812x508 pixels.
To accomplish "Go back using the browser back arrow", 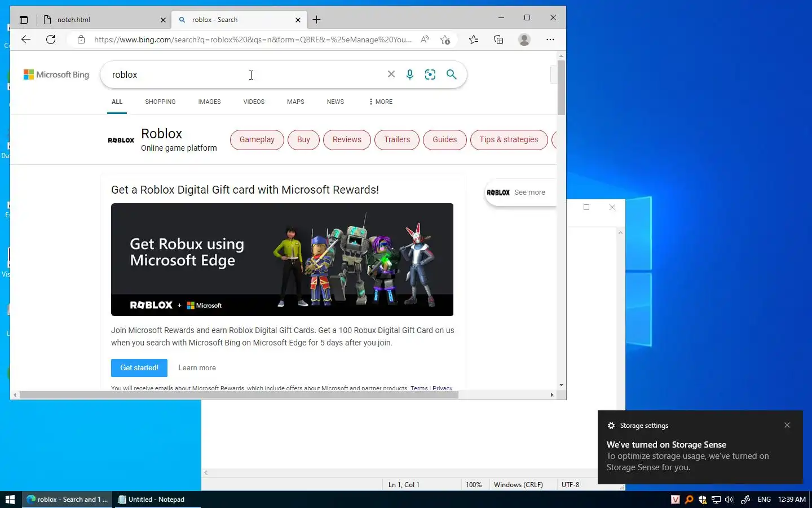I will pos(26,40).
